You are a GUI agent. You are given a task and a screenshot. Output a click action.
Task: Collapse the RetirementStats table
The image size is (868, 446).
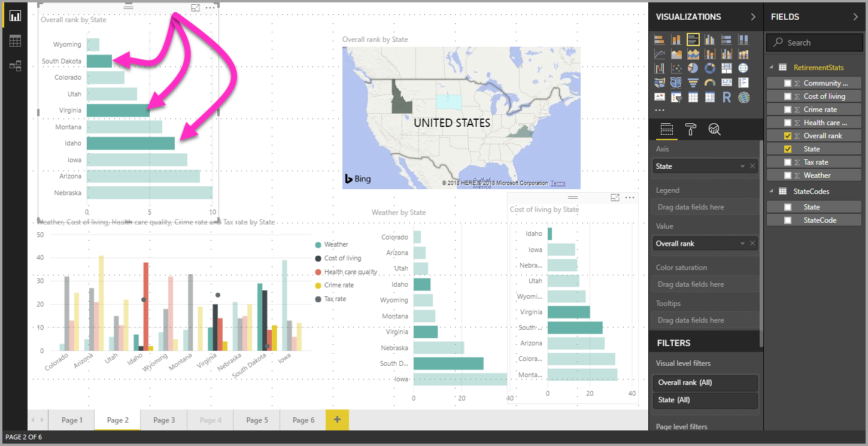click(x=770, y=68)
